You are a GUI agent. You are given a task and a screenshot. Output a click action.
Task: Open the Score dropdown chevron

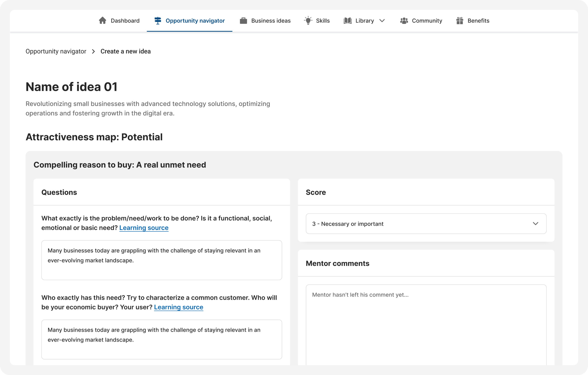click(536, 223)
